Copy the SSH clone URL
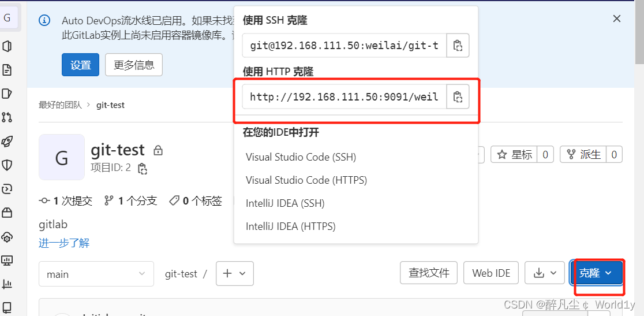The height and width of the screenshot is (316, 644). tap(458, 45)
